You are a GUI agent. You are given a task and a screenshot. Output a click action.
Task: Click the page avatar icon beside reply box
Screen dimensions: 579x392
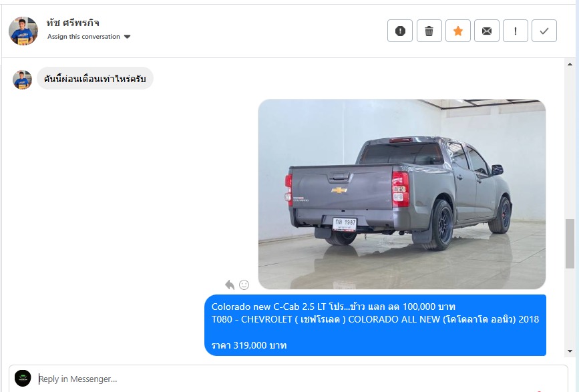point(23,379)
